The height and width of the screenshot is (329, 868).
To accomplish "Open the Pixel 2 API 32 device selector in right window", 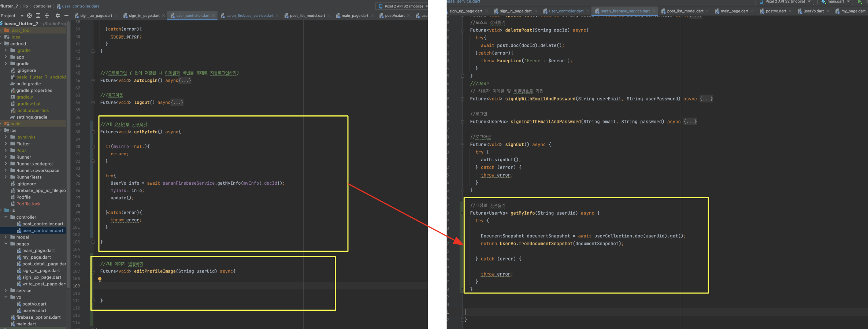I will tap(786, 2).
